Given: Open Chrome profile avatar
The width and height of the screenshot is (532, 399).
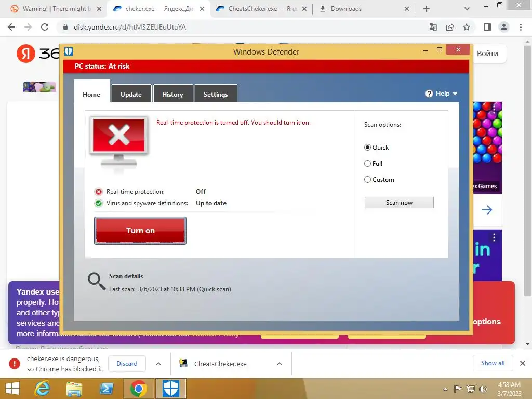Looking at the screenshot, I should [504, 27].
